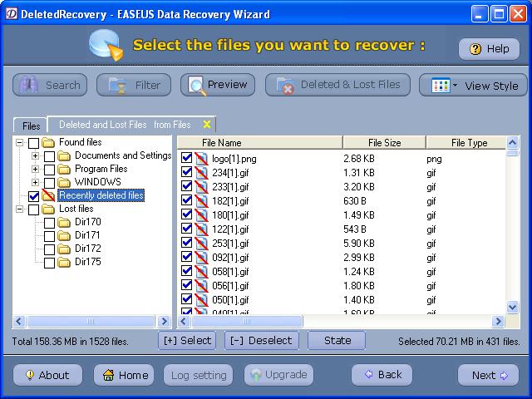The image size is (532, 399).
Task: Click the WINDOWS folder icon
Action: [x=64, y=183]
